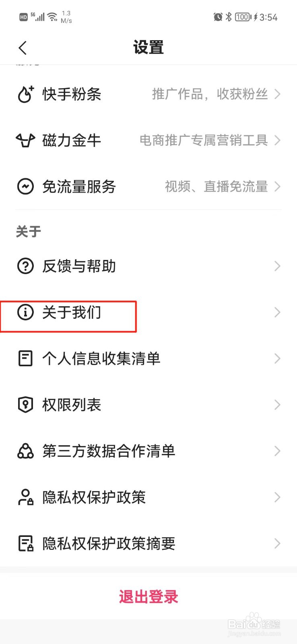This screenshot has width=297, height=644.
Task: Tap the 退出登录 logout button
Action: [x=148, y=597]
